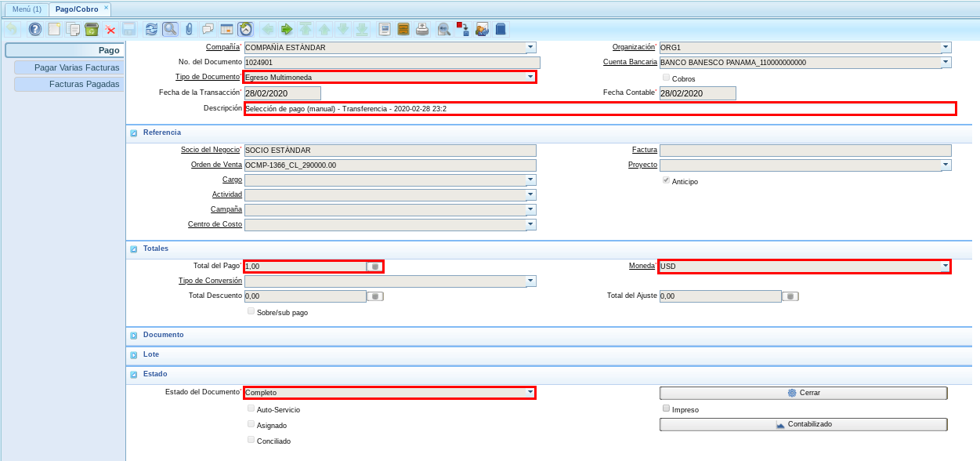Screen dimensions: 980x461
Task: Click the red X delete-selection icon
Action: (110, 29)
